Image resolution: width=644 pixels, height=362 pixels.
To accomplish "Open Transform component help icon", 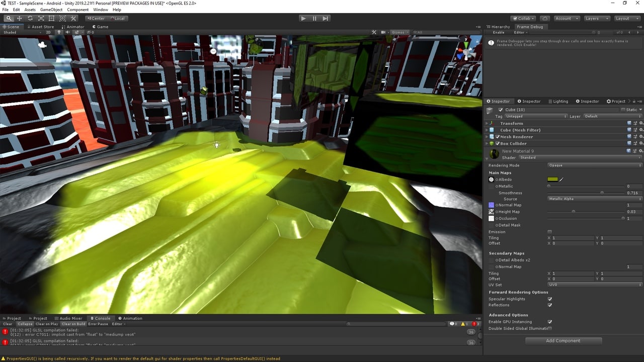I will [x=629, y=123].
